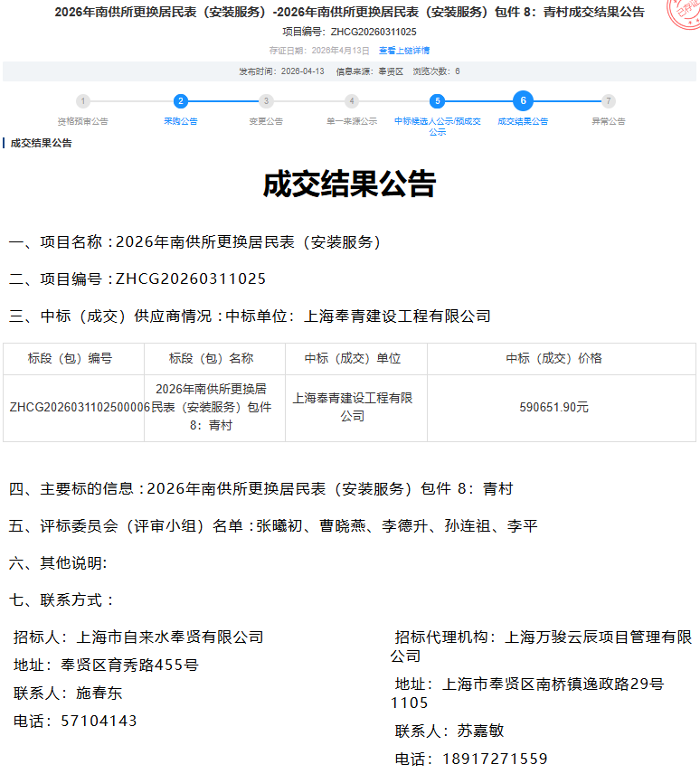Click step 3 circle for 变更公告

pos(266,101)
